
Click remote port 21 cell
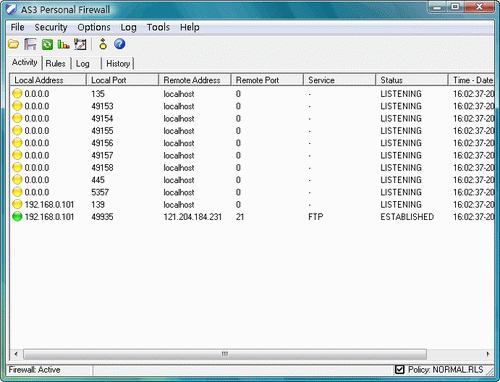(x=240, y=217)
